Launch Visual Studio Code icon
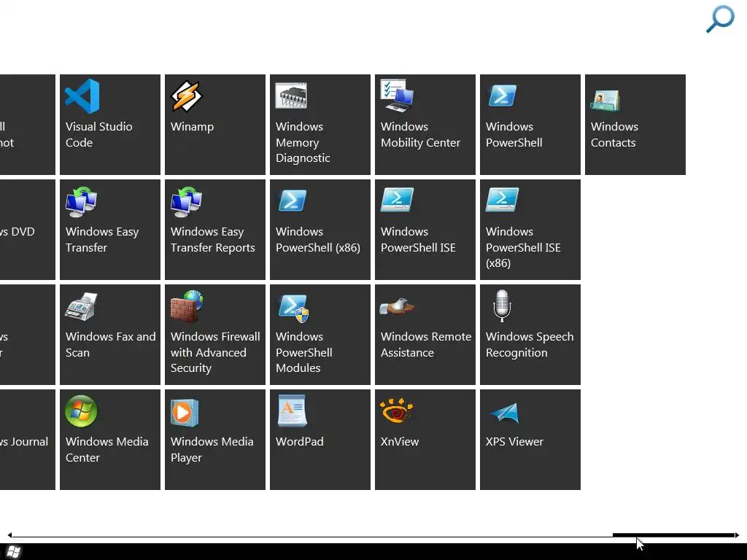 [x=82, y=96]
